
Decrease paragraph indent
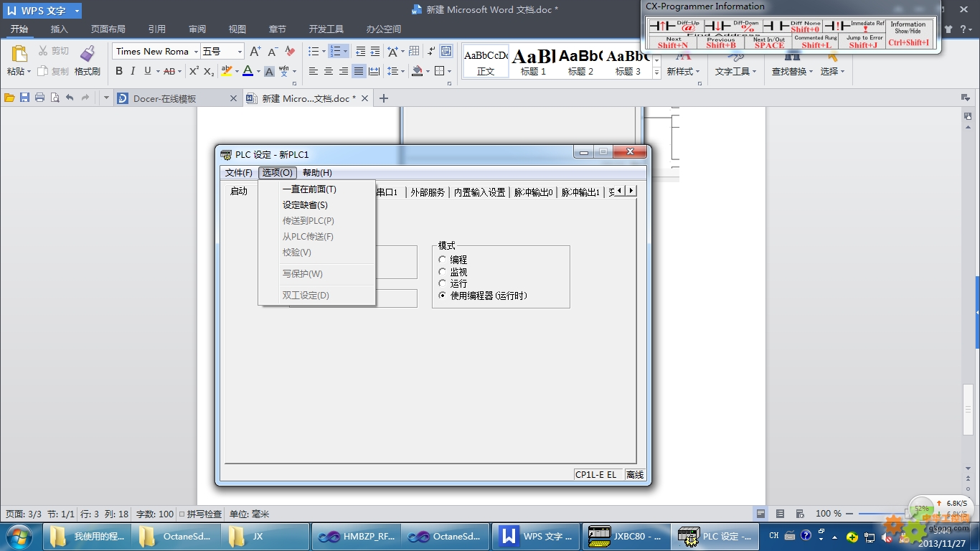(360, 52)
